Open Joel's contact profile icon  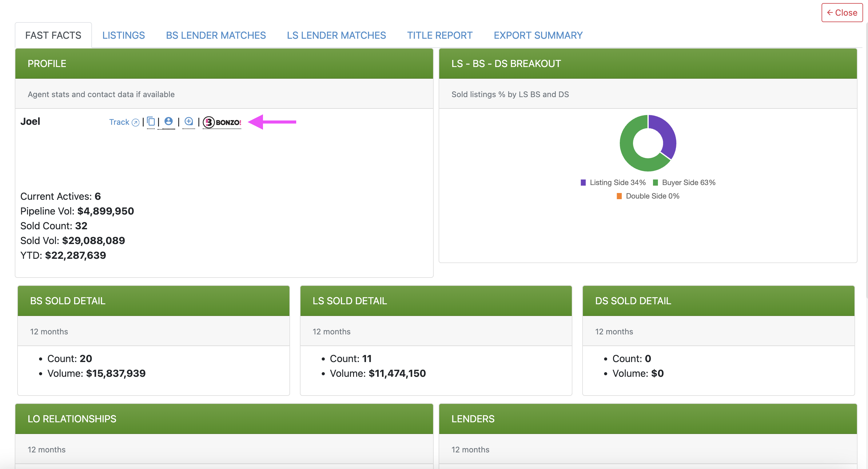[168, 121]
